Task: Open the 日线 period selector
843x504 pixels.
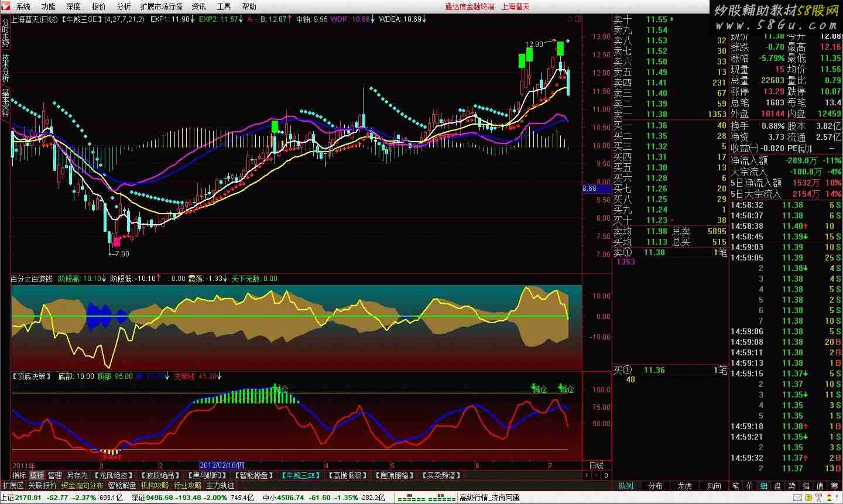Action: pyautogui.click(x=597, y=465)
